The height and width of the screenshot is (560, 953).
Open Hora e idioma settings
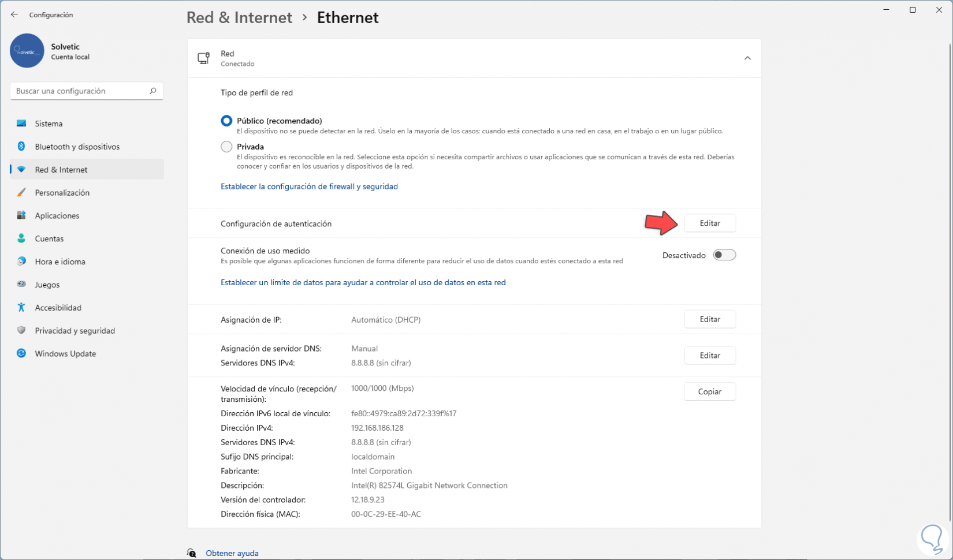point(59,262)
